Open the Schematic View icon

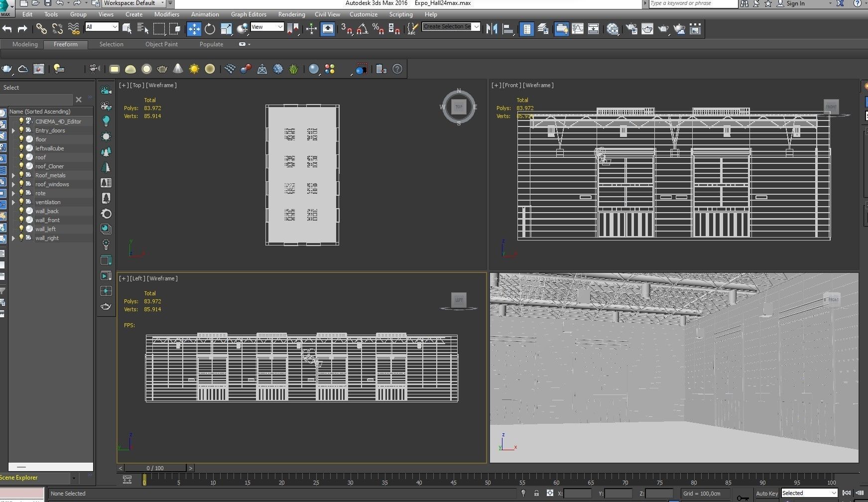[594, 29]
